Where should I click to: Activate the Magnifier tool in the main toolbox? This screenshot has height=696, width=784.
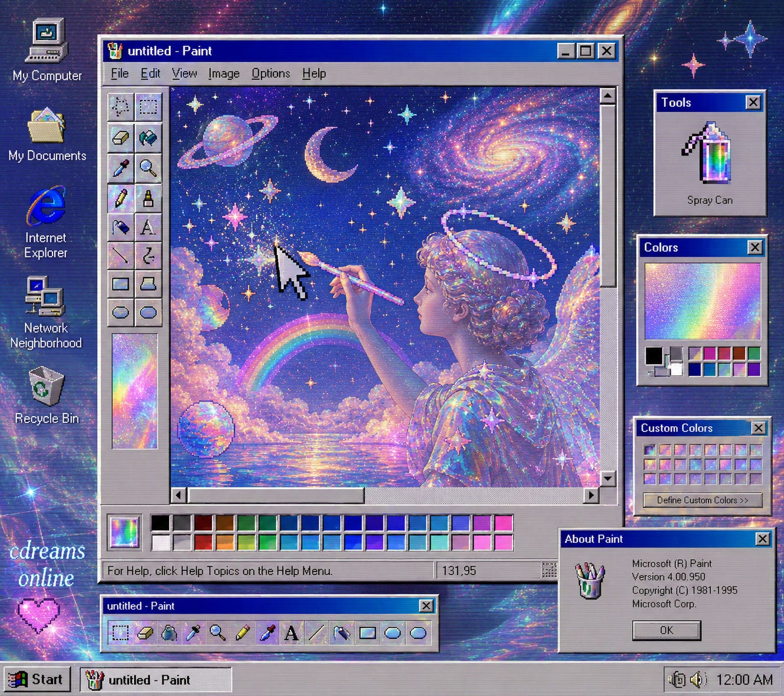(x=148, y=168)
